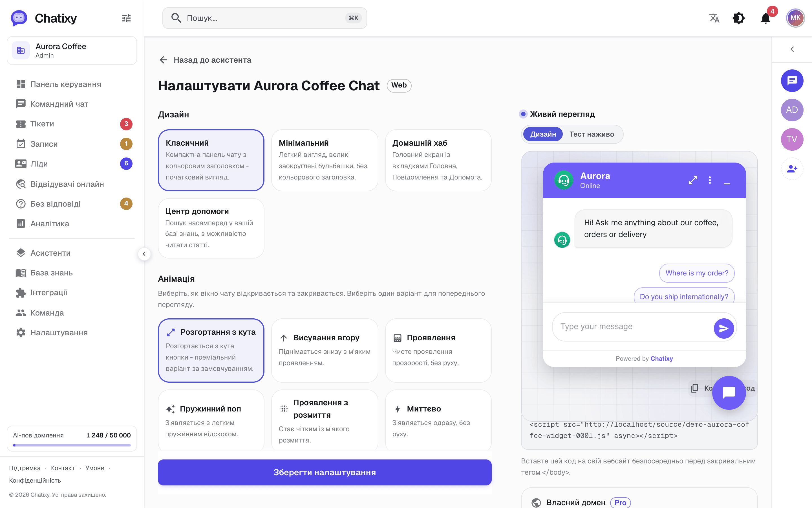Open the chat preview three-dot menu
This screenshot has width=812, height=508.
click(710, 180)
